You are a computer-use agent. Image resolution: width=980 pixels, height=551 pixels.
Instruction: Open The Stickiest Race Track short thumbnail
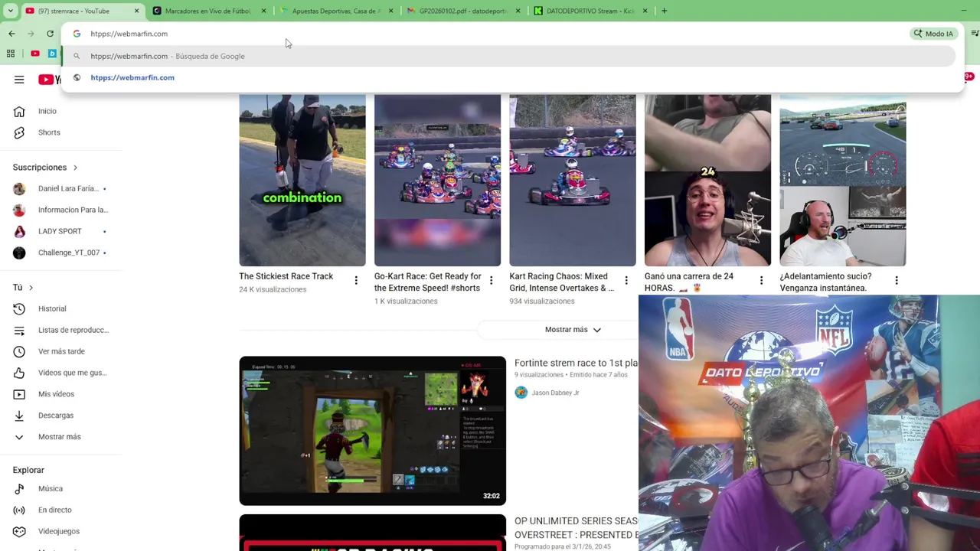click(x=302, y=180)
